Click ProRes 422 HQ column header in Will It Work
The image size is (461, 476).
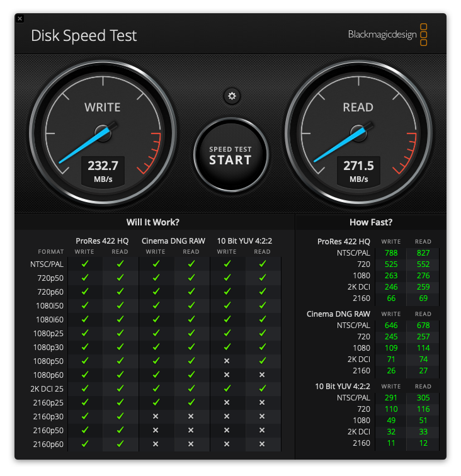tap(102, 241)
